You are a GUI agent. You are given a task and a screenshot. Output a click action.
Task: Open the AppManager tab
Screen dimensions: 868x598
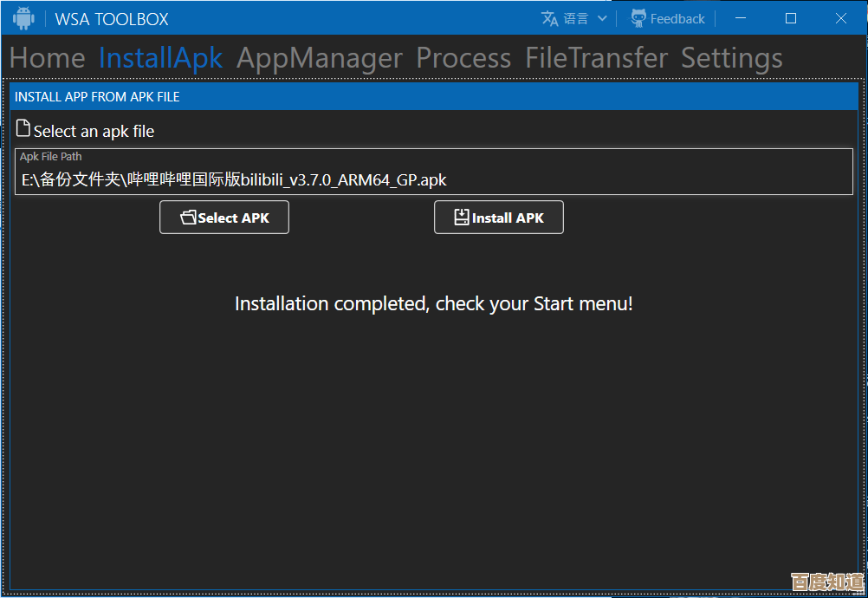319,58
